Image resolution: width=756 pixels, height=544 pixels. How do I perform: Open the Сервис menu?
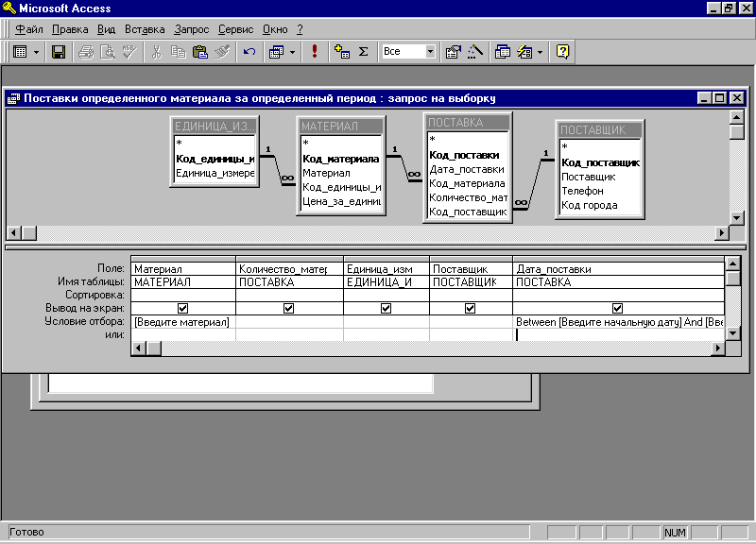[235, 29]
